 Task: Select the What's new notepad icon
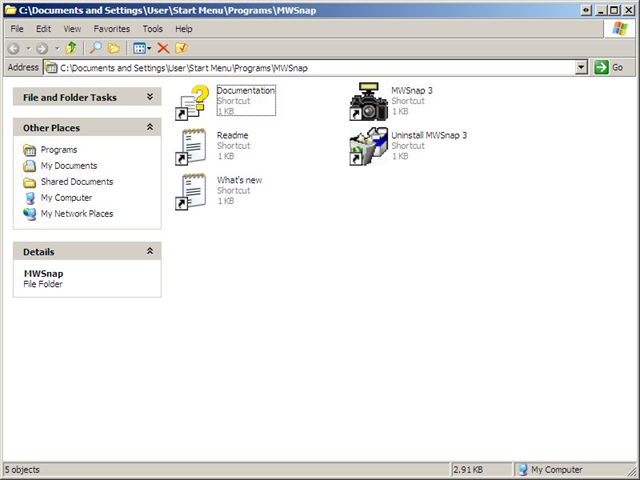tap(191, 192)
